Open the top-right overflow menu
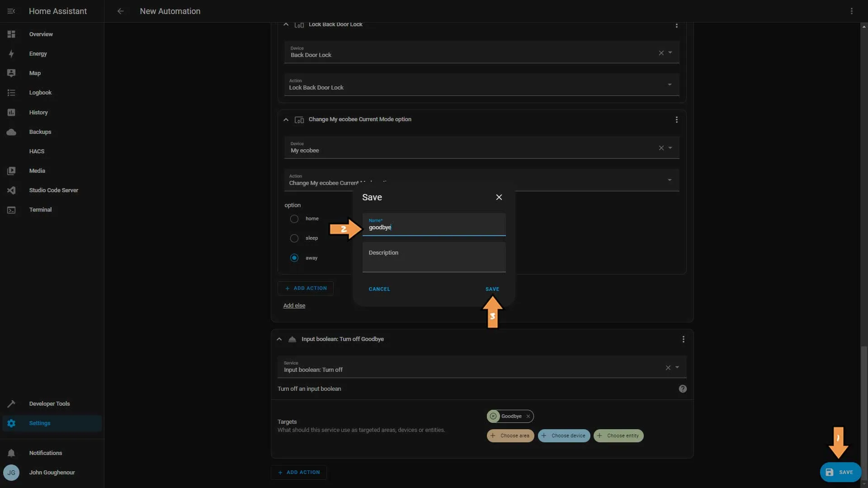Screen dimensions: 868x488 (851, 11)
